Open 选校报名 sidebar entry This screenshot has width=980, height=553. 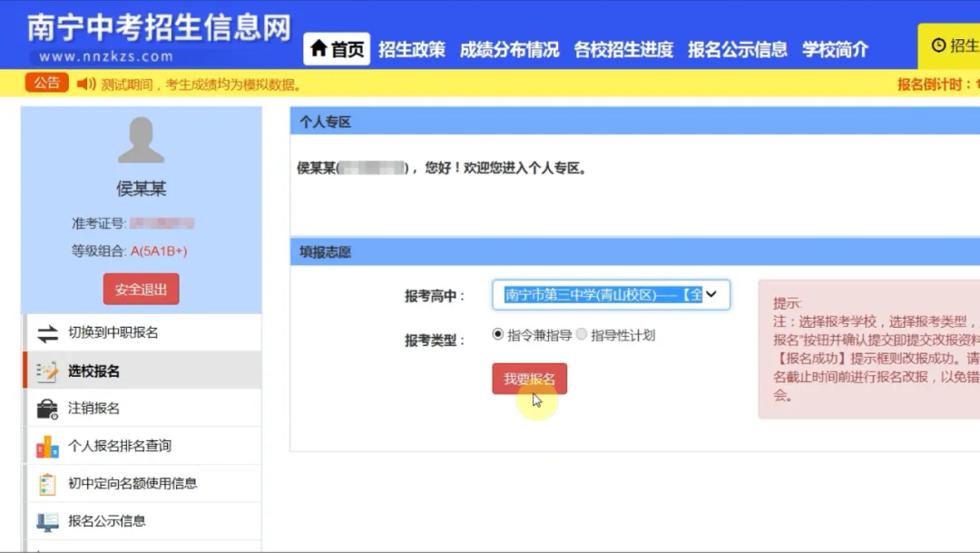tap(142, 370)
